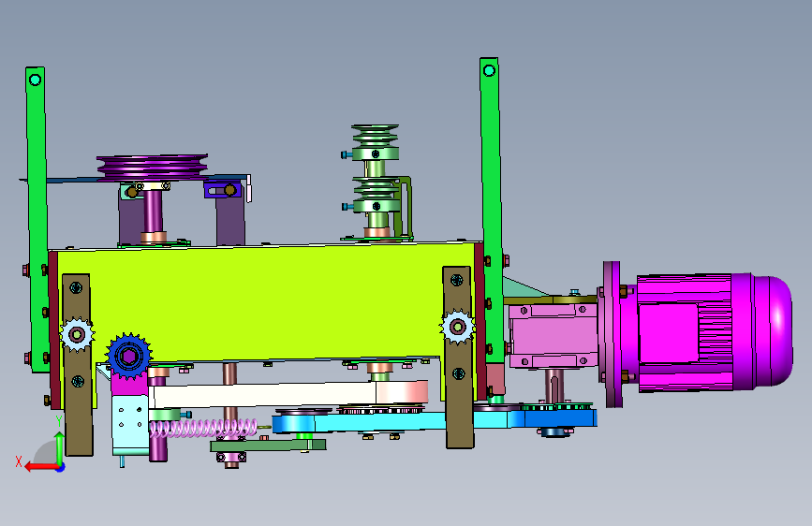The width and height of the screenshot is (812, 526).
Task: Select the pink gearbox housing beside the motor
Action: point(554,337)
